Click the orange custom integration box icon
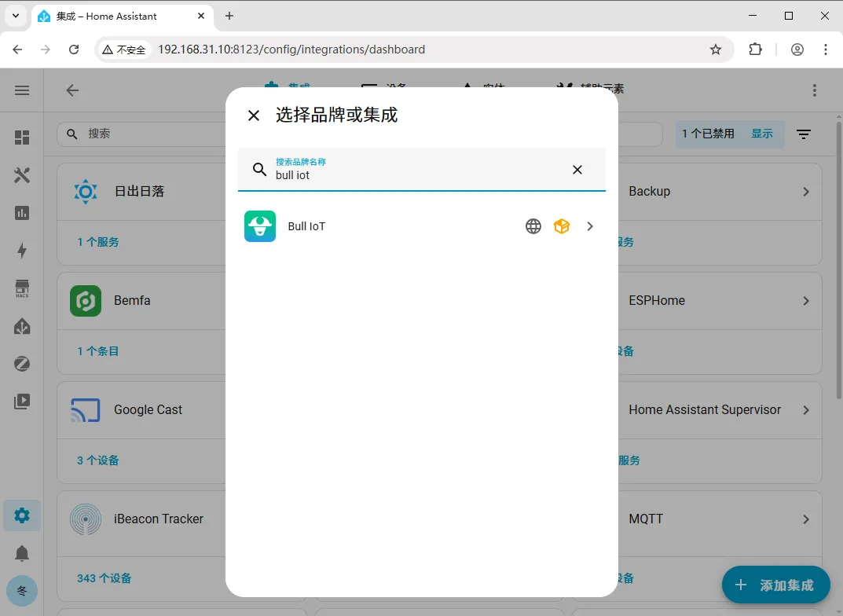Image resolution: width=843 pixels, height=616 pixels. pos(561,226)
